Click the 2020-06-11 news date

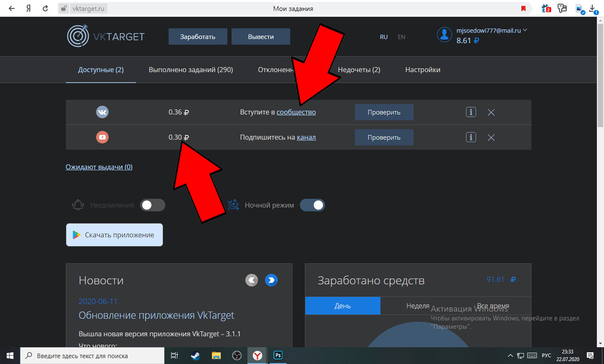point(98,301)
